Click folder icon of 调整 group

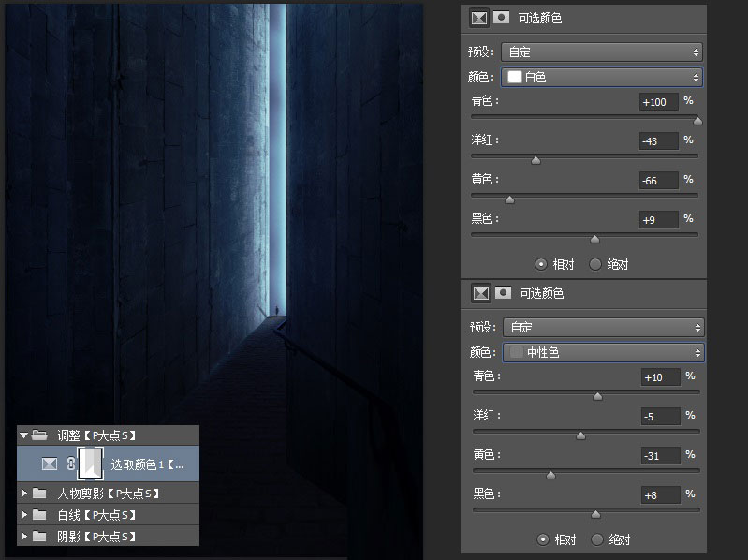(x=39, y=435)
